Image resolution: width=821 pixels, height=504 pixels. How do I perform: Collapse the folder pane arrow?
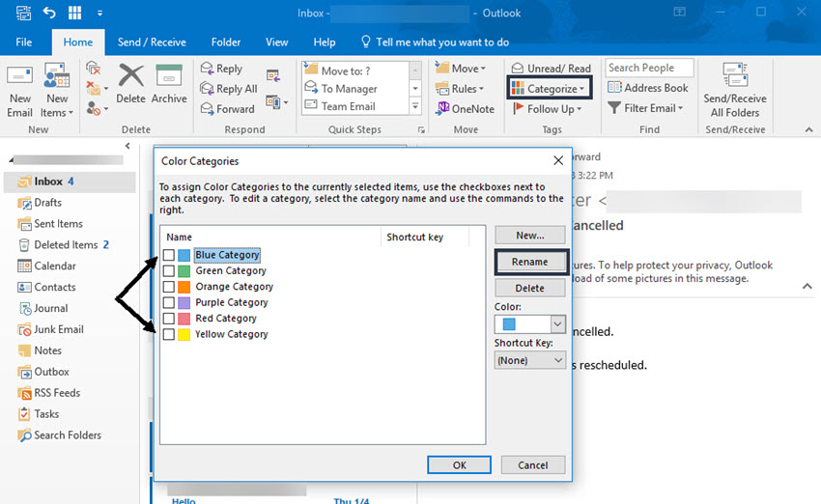[127, 146]
